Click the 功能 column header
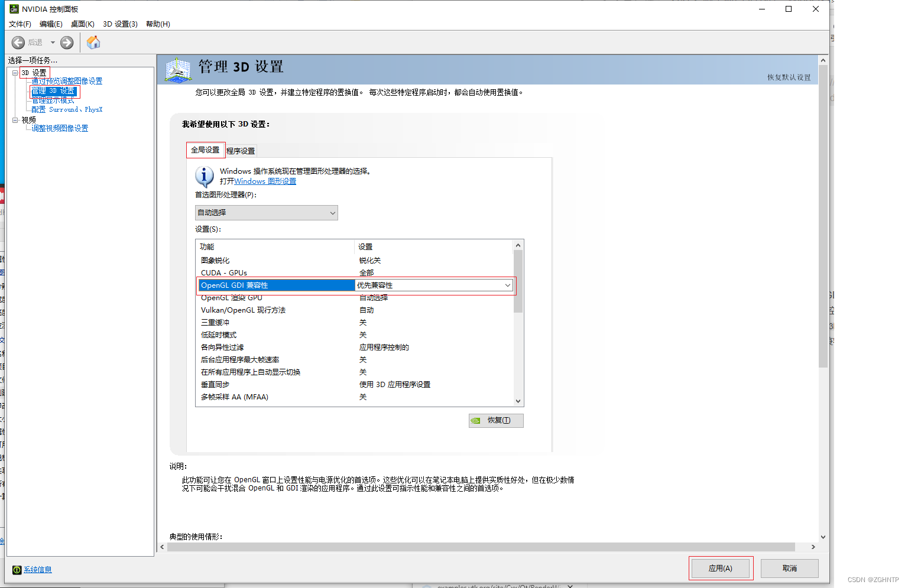 coord(275,247)
